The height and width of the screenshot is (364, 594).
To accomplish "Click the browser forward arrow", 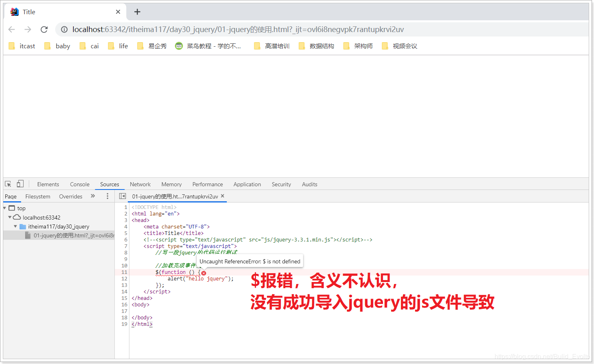I will pyautogui.click(x=28, y=29).
